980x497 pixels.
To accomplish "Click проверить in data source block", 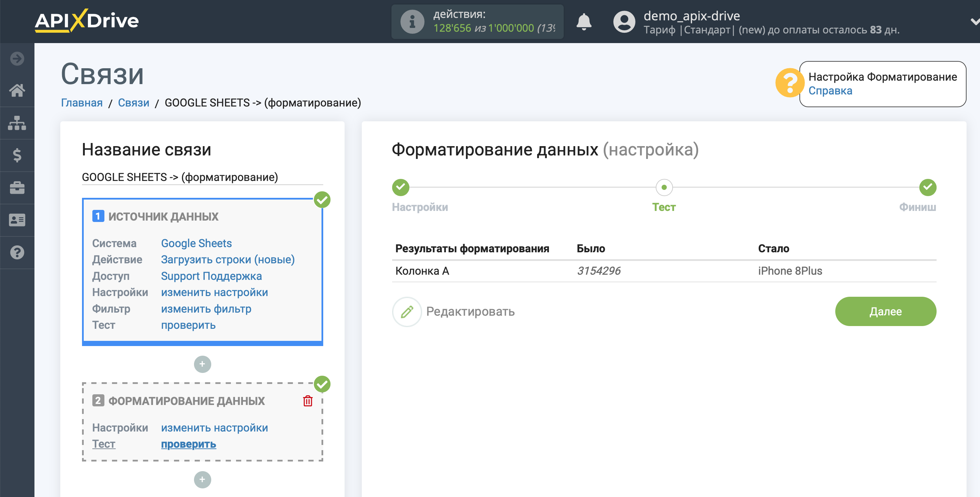I will pyautogui.click(x=188, y=325).
